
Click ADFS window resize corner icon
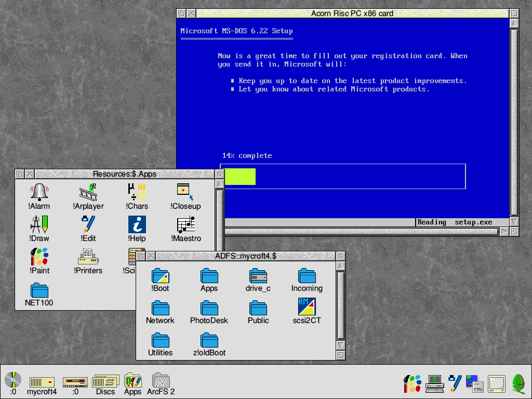pyautogui.click(x=341, y=355)
